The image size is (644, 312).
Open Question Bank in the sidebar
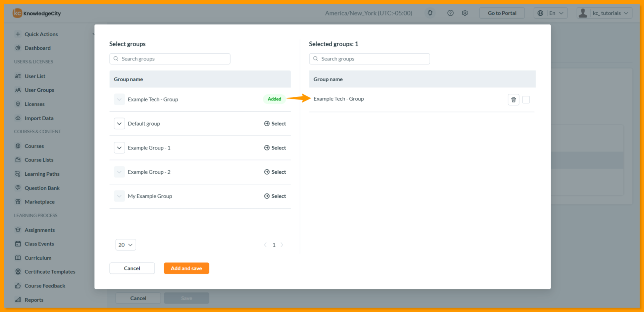(42, 188)
